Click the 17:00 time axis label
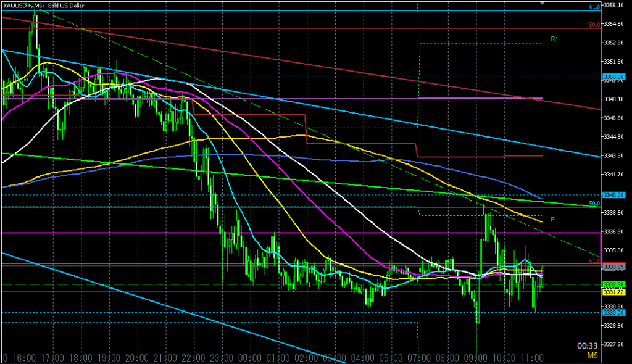632x364 pixels. coord(52,358)
